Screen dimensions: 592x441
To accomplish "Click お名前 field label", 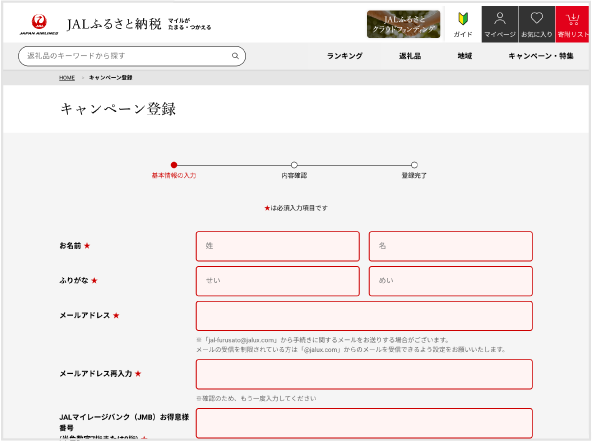I will click(70, 246).
